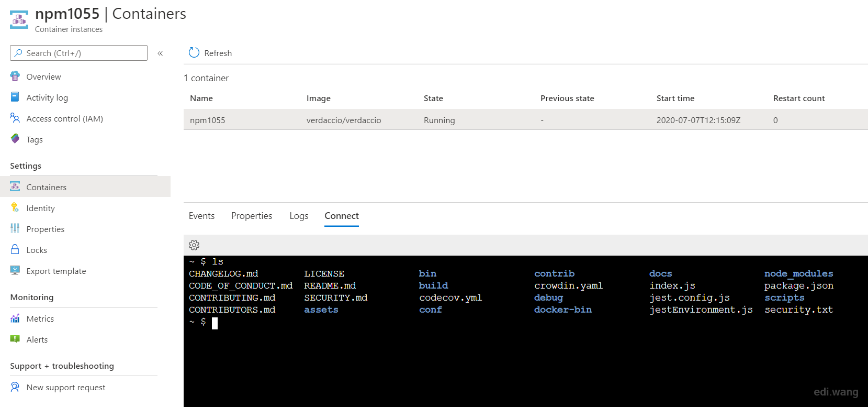Click docker-bin in terminal output
Viewport: 868px width, 407px height.
(563, 310)
